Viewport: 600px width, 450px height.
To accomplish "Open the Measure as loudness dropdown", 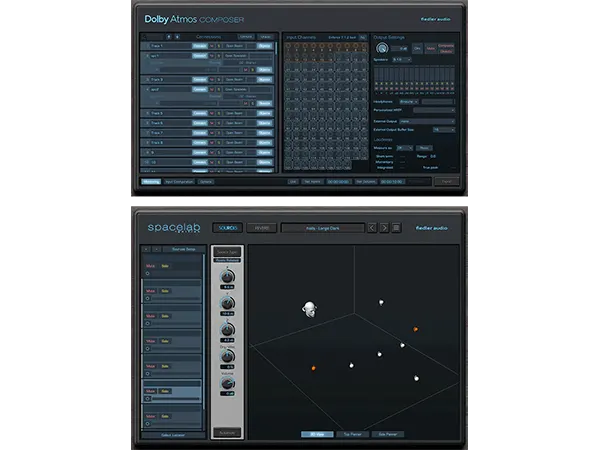I will click(404, 148).
